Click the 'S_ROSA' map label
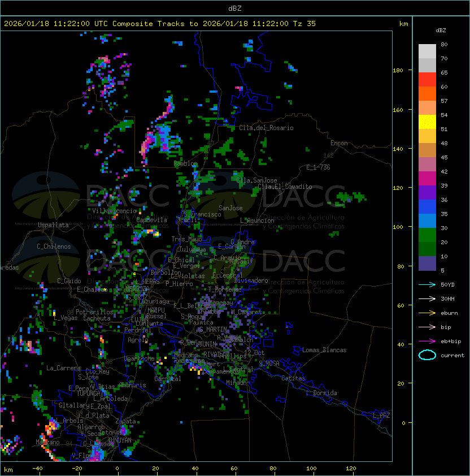Viewport: 470px width, 476px height. tap(269, 364)
